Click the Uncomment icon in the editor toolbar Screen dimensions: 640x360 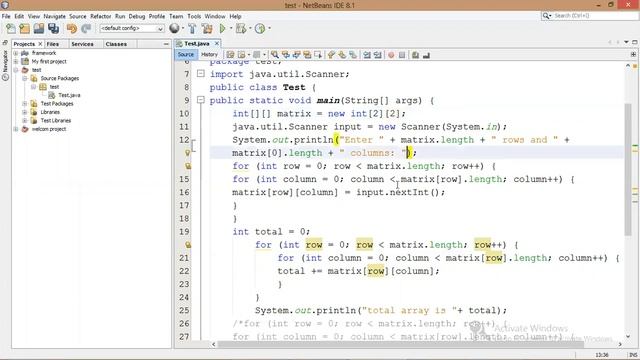pos(426,55)
